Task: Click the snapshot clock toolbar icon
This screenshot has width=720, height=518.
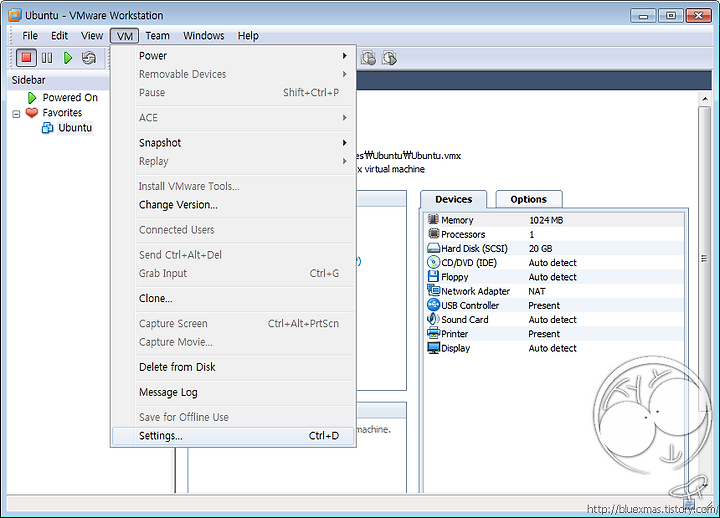Action: point(368,58)
